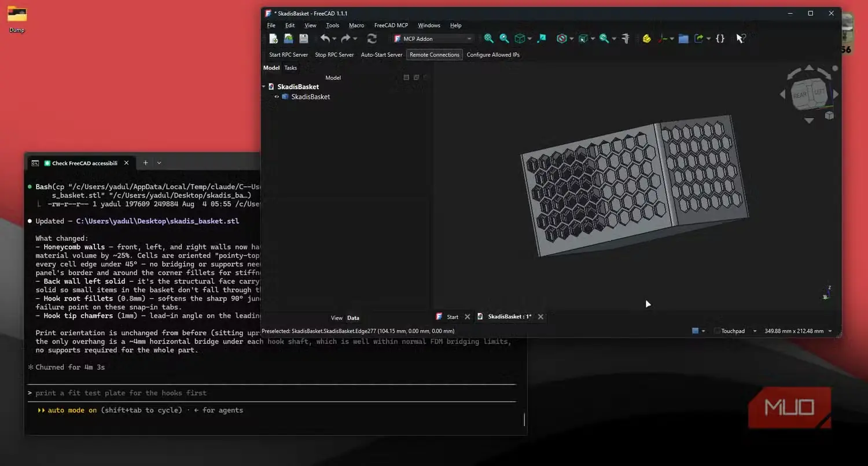Click the selection bounding box icon
This screenshot has height=466, width=868.
[x=583, y=39]
